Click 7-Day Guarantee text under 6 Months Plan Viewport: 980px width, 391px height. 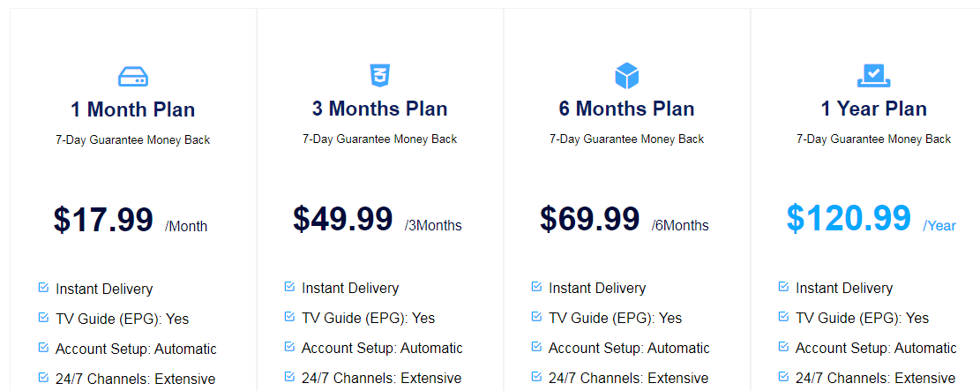(x=626, y=139)
